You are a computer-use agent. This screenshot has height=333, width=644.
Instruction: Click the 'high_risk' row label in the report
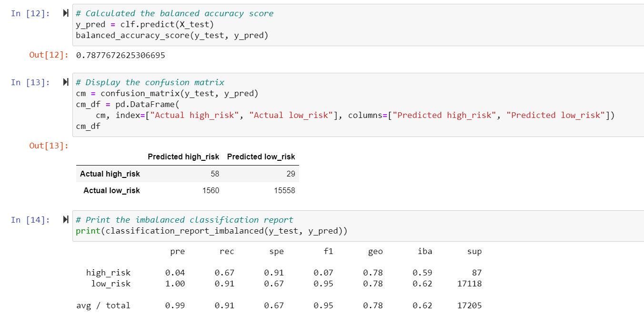(108, 273)
